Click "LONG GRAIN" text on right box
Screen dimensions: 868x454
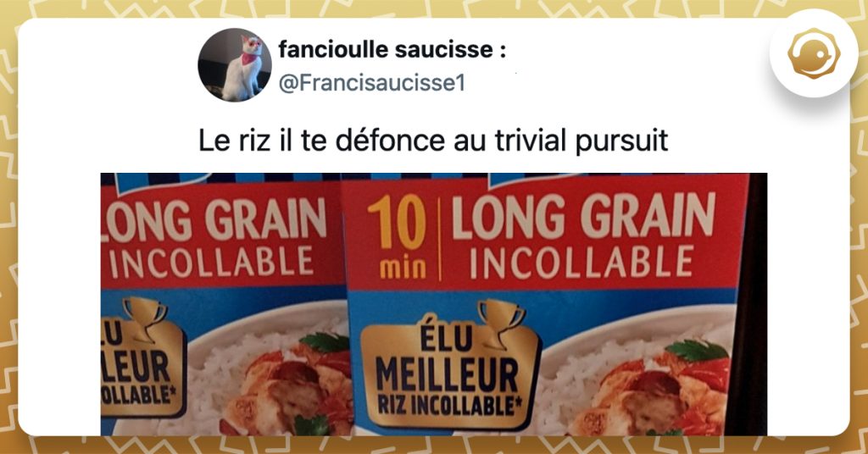(x=583, y=216)
